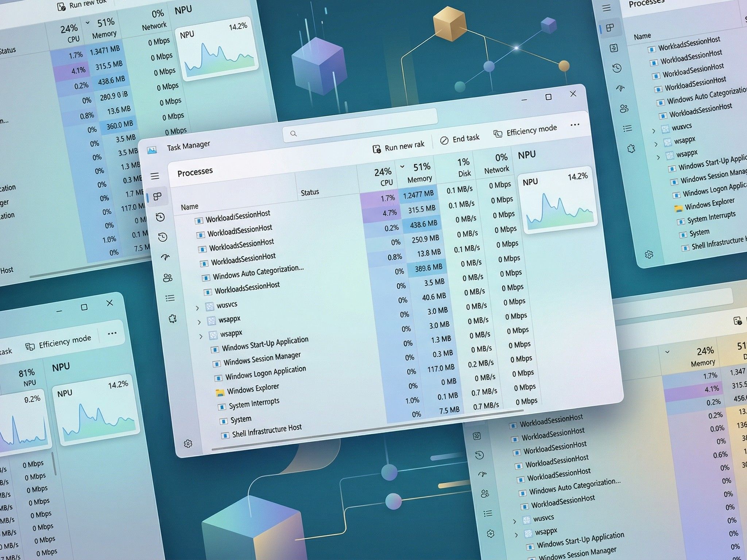The image size is (747, 560).
Task: Select Processes icon in top-right background window sidebar
Action: pos(609,28)
